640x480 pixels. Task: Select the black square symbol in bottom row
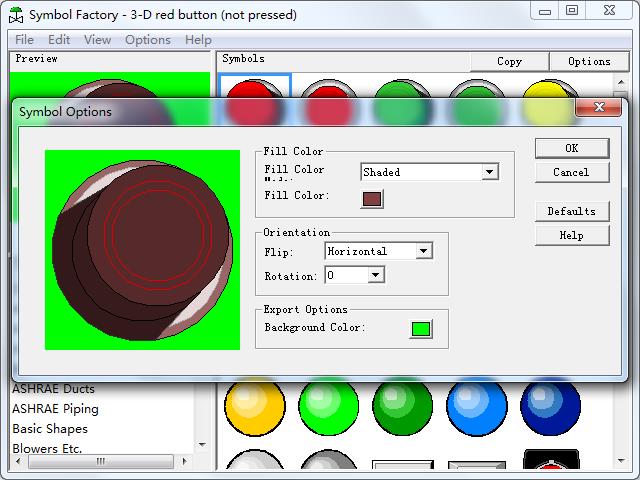551,459
